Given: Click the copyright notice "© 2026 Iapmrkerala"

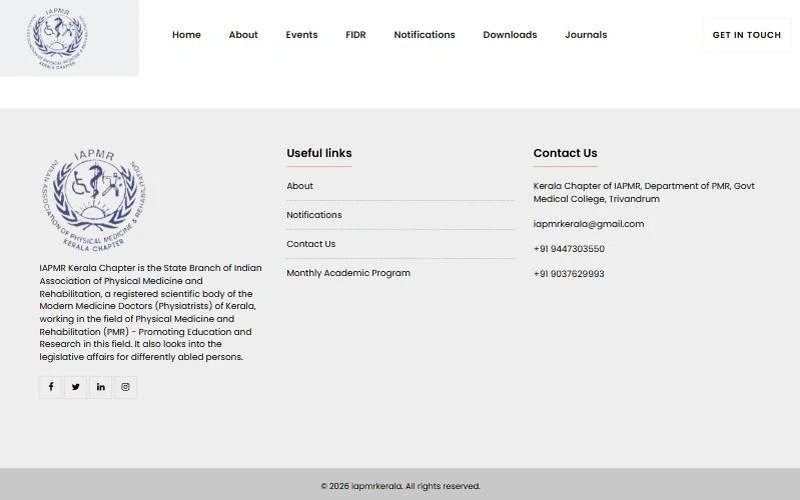Looking at the screenshot, I should (x=400, y=486).
